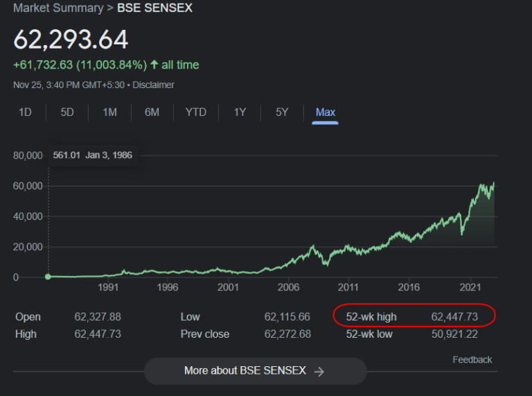Click the 2006 label on the chart axis

pos(288,287)
